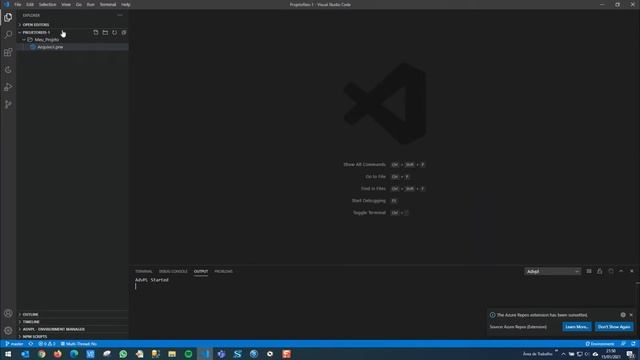Open Microsoft Teams from the taskbar
Image resolution: width=640 pixels, height=360 pixels.
click(x=221, y=354)
